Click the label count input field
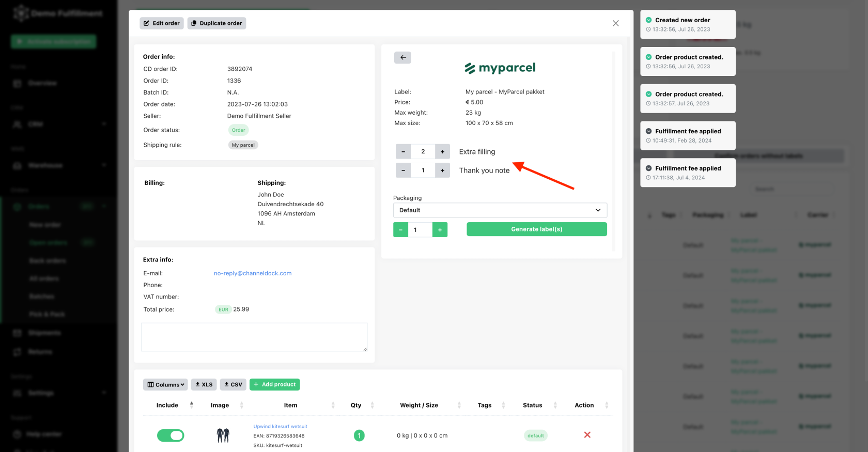 [420, 230]
